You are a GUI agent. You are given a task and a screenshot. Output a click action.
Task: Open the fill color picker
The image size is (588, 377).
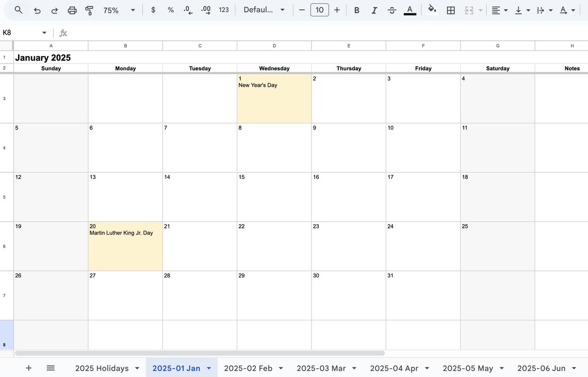pos(432,10)
